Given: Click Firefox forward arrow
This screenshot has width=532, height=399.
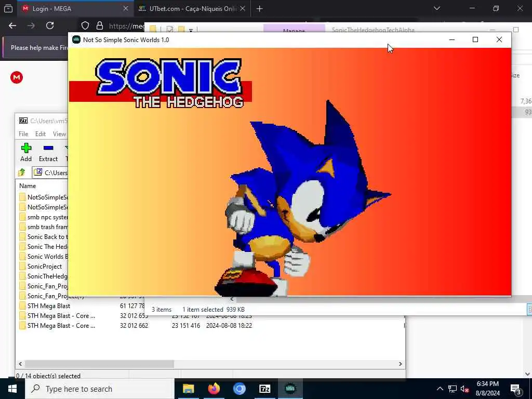Looking at the screenshot, I should 31,25.
